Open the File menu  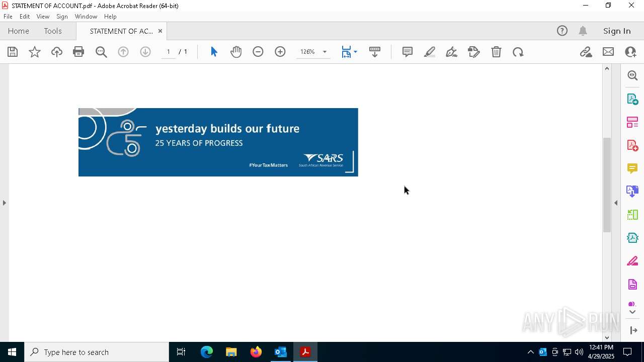point(8,17)
